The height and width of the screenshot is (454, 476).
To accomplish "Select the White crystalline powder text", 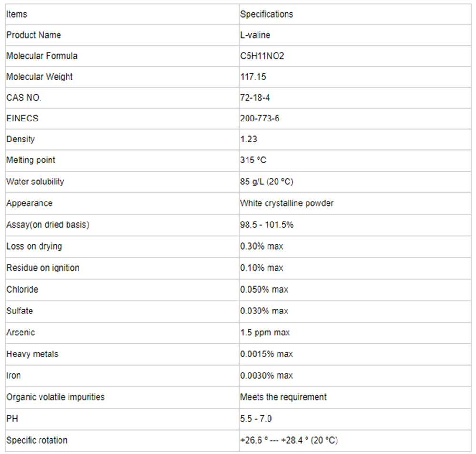I will [x=287, y=203].
